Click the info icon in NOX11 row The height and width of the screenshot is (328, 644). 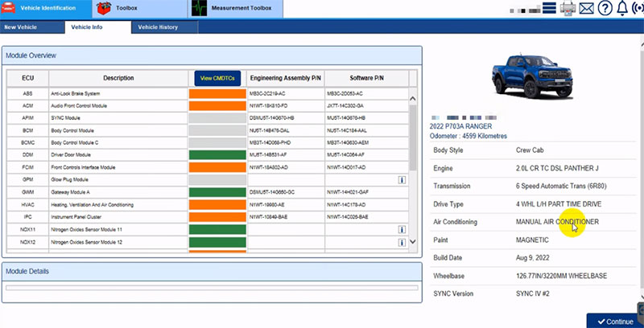point(402,230)
